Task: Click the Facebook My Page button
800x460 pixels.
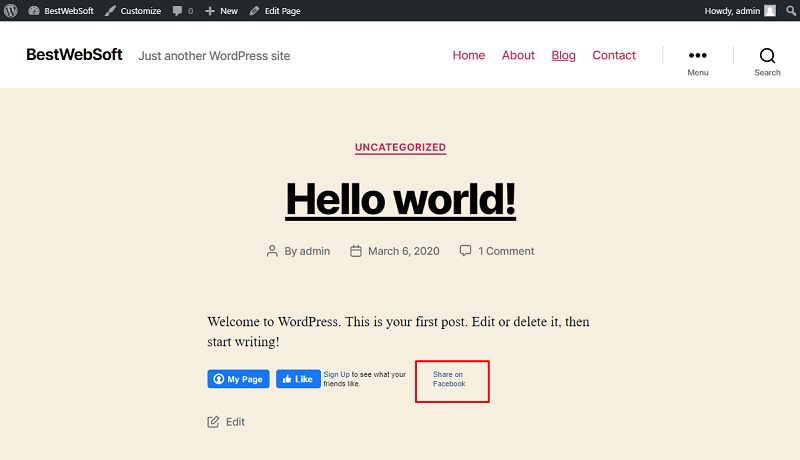Action: pyautogui.click(x=238, y=379)
